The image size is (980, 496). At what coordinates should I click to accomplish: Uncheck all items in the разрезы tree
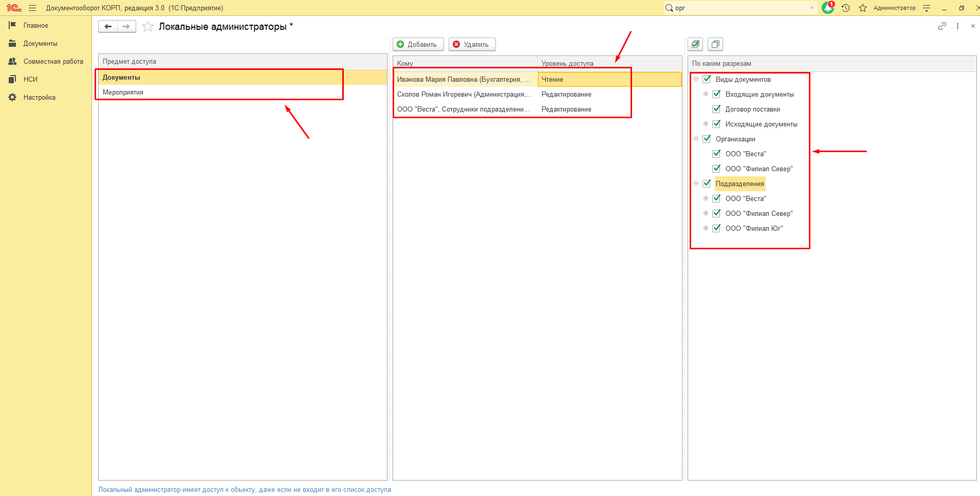[x=715, y=44]
